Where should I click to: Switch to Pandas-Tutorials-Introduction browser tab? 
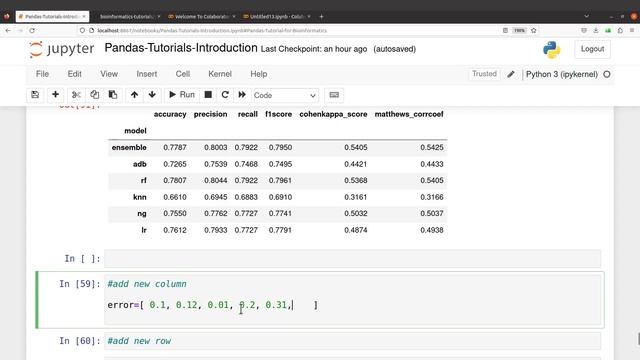tap(52, 16)
